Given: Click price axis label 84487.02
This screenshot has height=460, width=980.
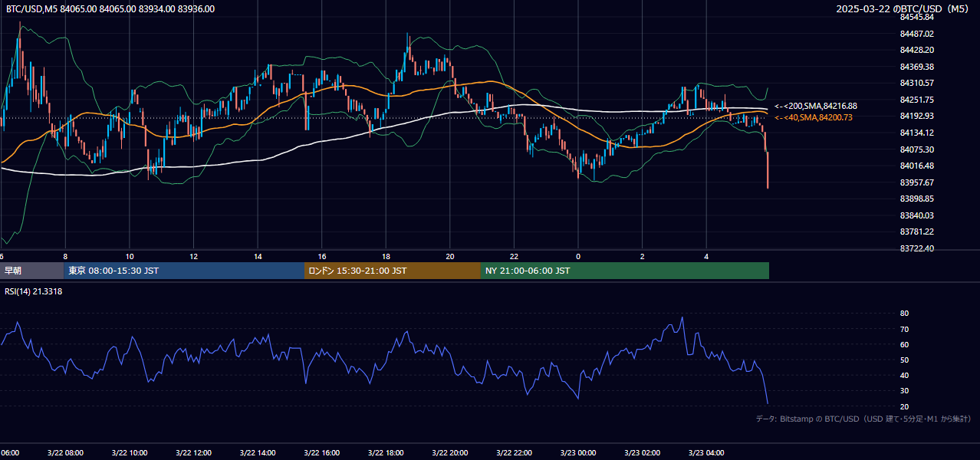Looking at the screenshot, I should pyautogui.click(x=916, y=34).
